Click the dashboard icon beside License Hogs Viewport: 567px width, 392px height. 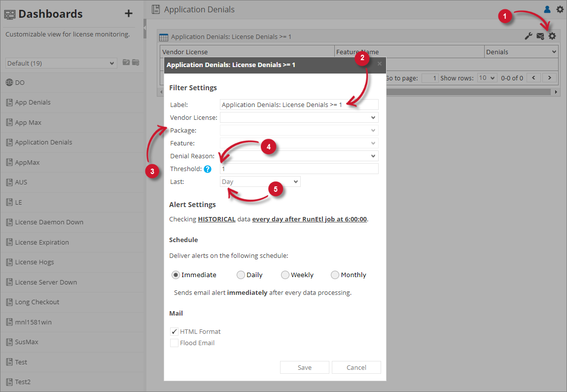[9, 262]
